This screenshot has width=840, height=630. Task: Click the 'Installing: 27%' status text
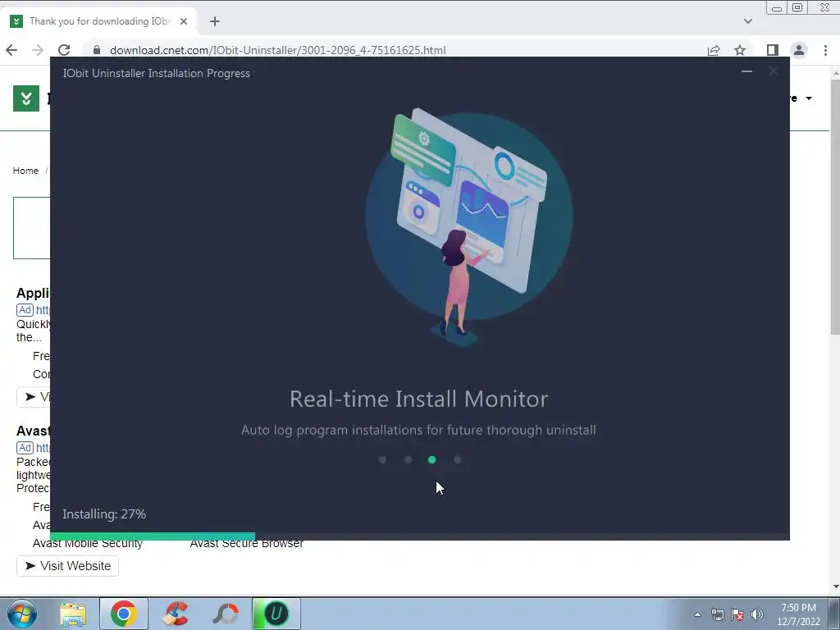pos(104,514)
